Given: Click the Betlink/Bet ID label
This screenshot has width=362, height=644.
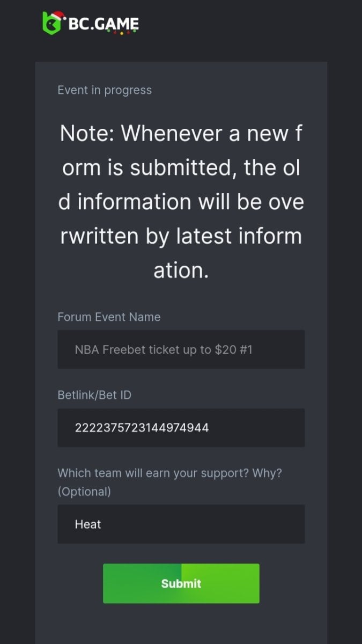Looking at the screenshot, I should (94, 395).
